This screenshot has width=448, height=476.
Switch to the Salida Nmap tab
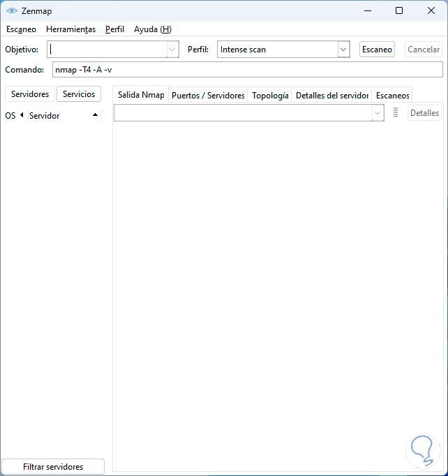pyautogui.click(x=141, y=95)
